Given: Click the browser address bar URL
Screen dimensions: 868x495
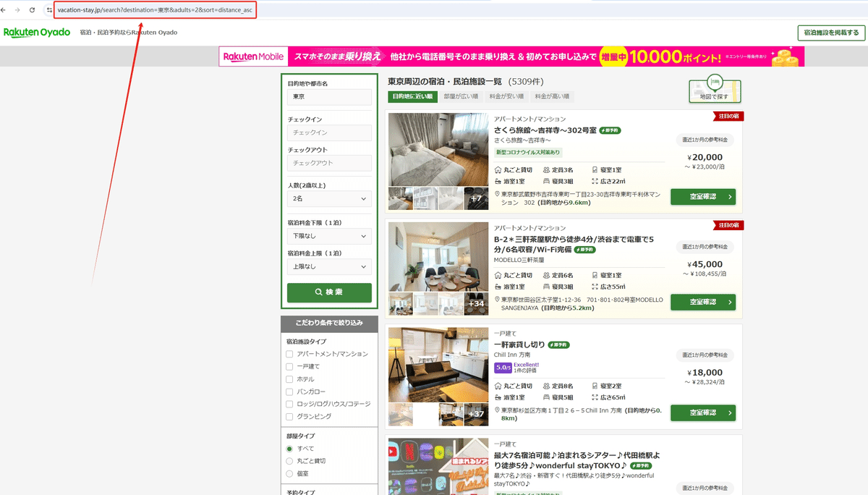Looking at the screenshot, I should click(155, 10).
